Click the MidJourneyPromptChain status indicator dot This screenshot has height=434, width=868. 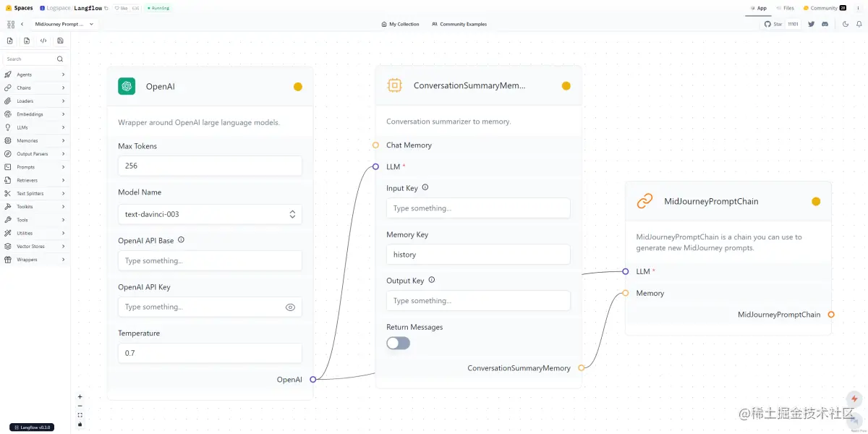[816, 202]
